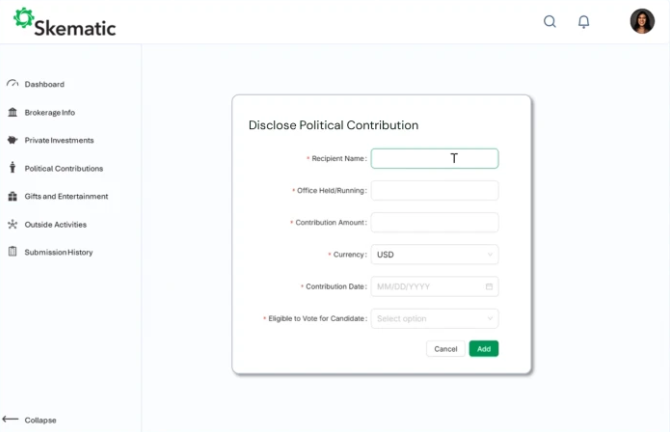Click the Skematic gear logo

pyautogui.click(x=23, y=18)
